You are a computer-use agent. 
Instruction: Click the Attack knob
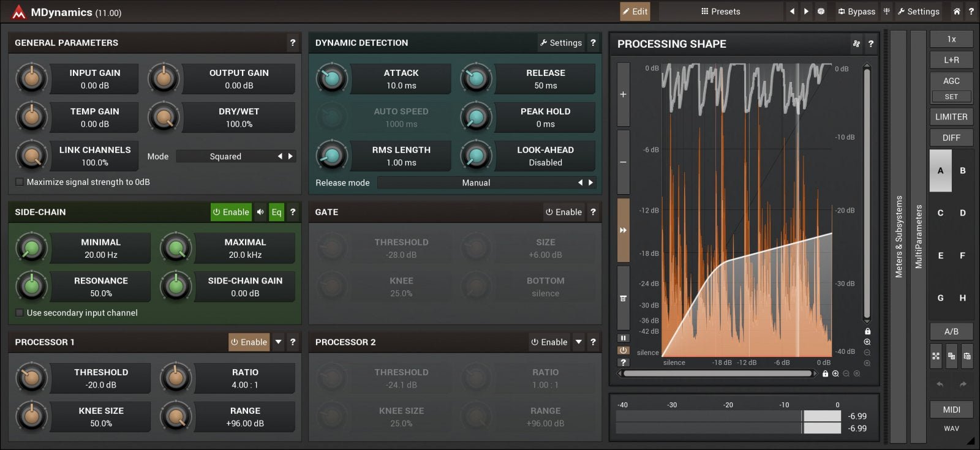point(331,78)
